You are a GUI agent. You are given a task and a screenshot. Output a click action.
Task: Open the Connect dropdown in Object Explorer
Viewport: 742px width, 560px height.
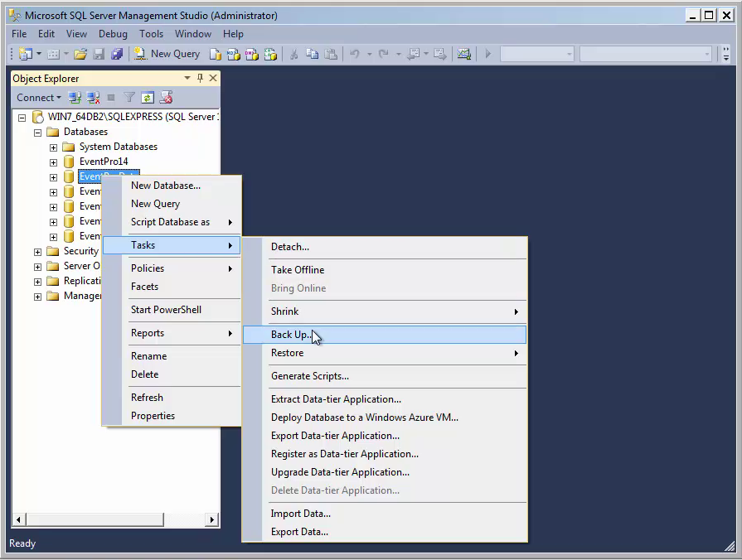pos(39,98)
